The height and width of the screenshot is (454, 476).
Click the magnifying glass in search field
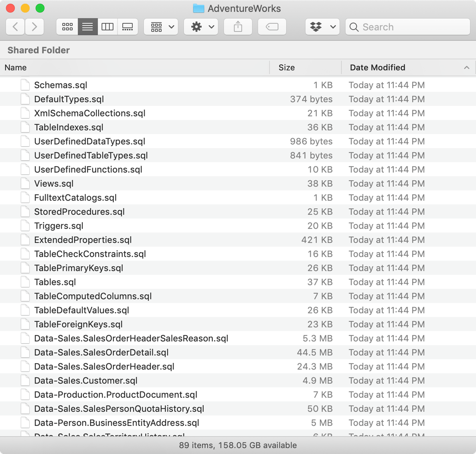point(354,27)
